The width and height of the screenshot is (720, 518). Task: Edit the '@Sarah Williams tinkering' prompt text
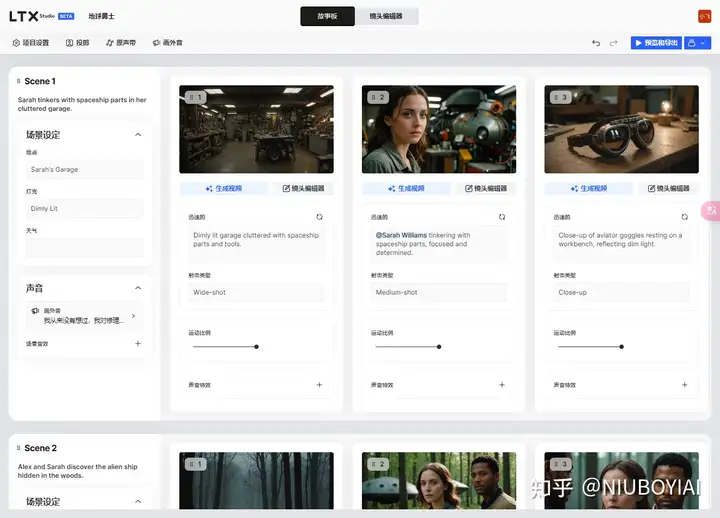point(439,244)
